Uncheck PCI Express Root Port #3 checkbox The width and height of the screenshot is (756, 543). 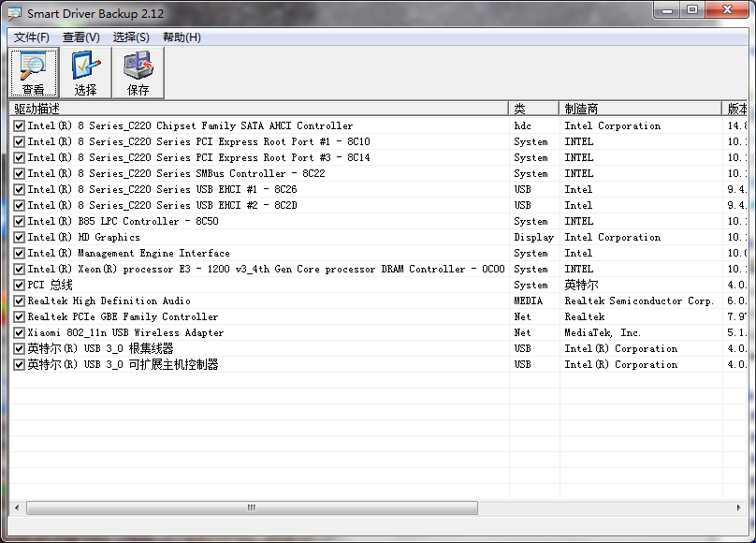19,157
